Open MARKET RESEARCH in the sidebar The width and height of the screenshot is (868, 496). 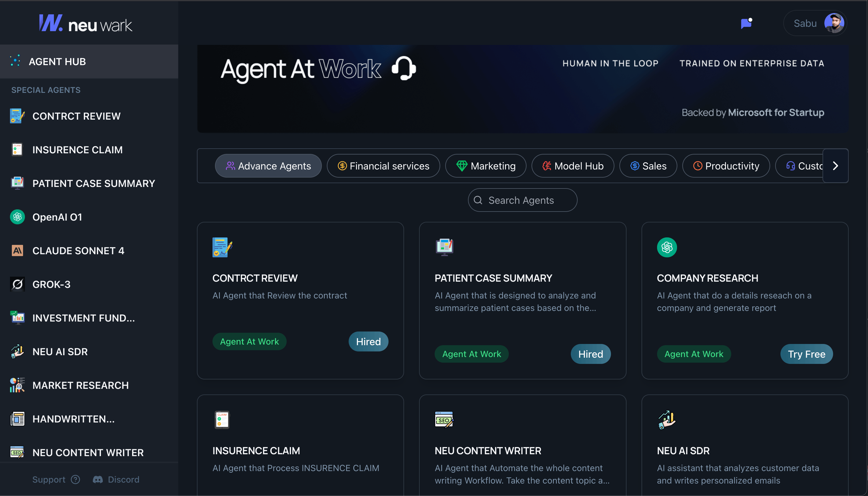click(x=80, y=385)
